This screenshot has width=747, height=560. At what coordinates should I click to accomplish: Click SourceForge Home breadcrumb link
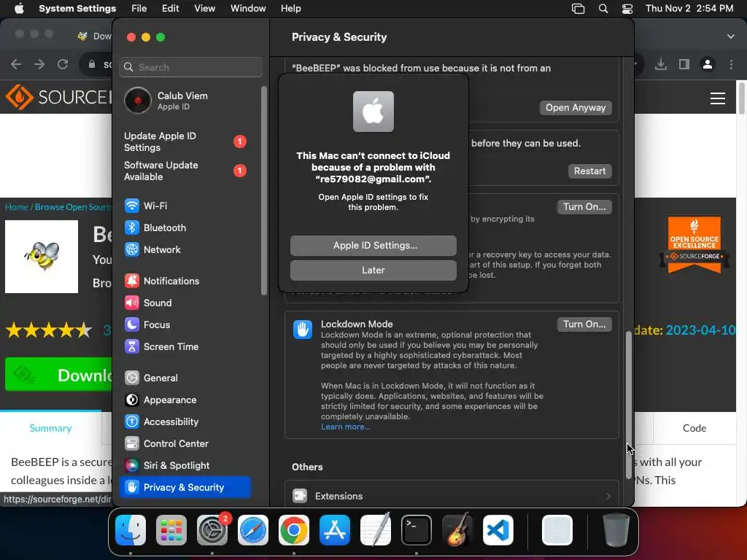pos(17,207)
